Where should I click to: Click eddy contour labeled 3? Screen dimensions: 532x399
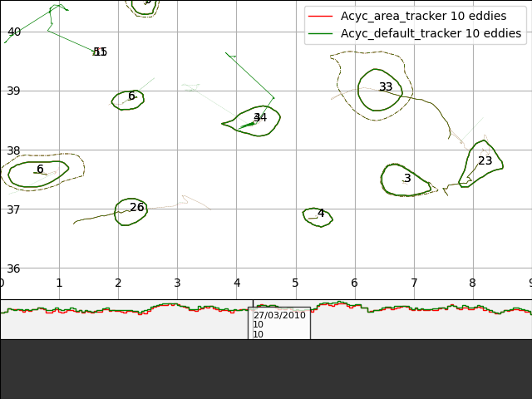406,180
